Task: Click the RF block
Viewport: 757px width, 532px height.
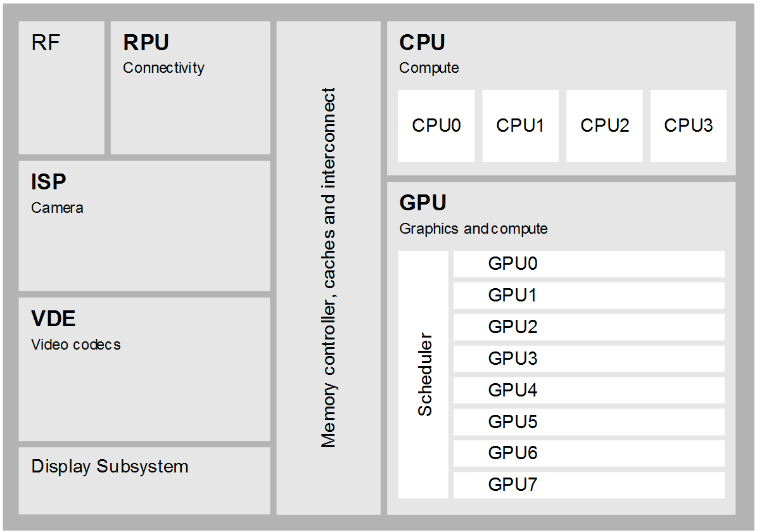Action: tap(61, 87)
